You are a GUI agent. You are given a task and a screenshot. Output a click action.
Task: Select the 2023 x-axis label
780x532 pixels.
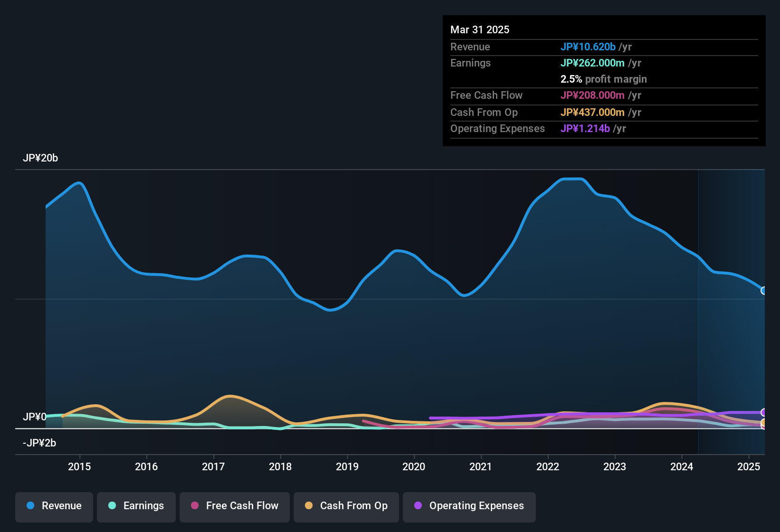coord(615,466)
